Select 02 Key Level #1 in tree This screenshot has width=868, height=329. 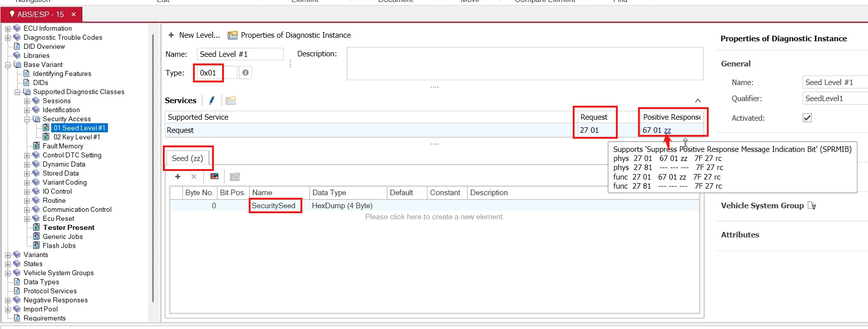click(77, 137)
